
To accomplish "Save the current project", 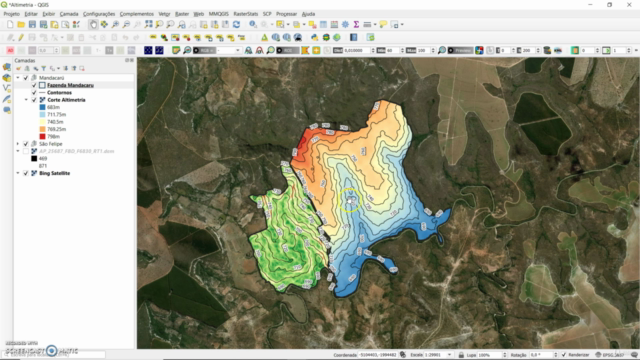I will (x=32, y=25).
